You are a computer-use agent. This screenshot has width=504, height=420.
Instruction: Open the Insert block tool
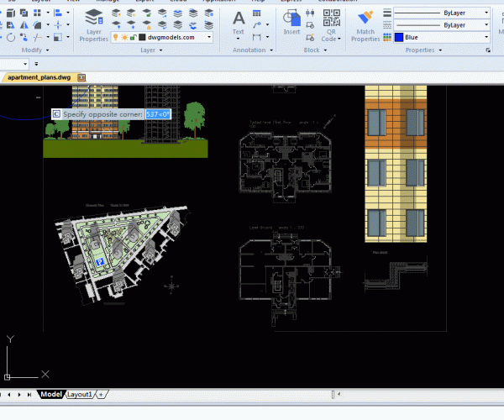(291, 22)
